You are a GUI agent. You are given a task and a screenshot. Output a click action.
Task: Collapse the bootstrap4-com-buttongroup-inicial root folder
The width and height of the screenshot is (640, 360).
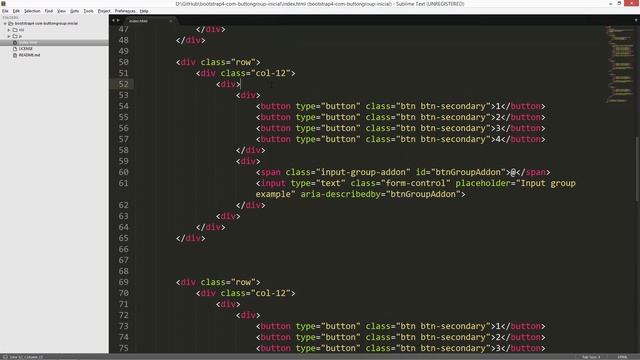point(5,24)
